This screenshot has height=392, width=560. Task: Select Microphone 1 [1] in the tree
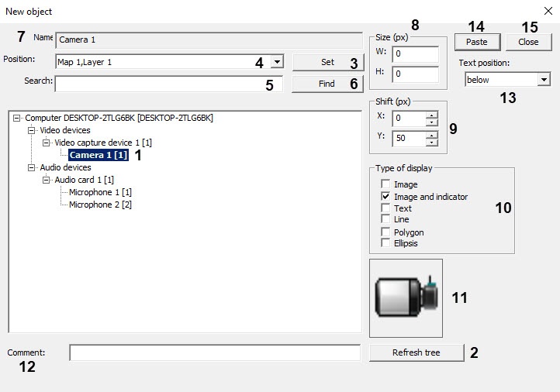[100, 192]
